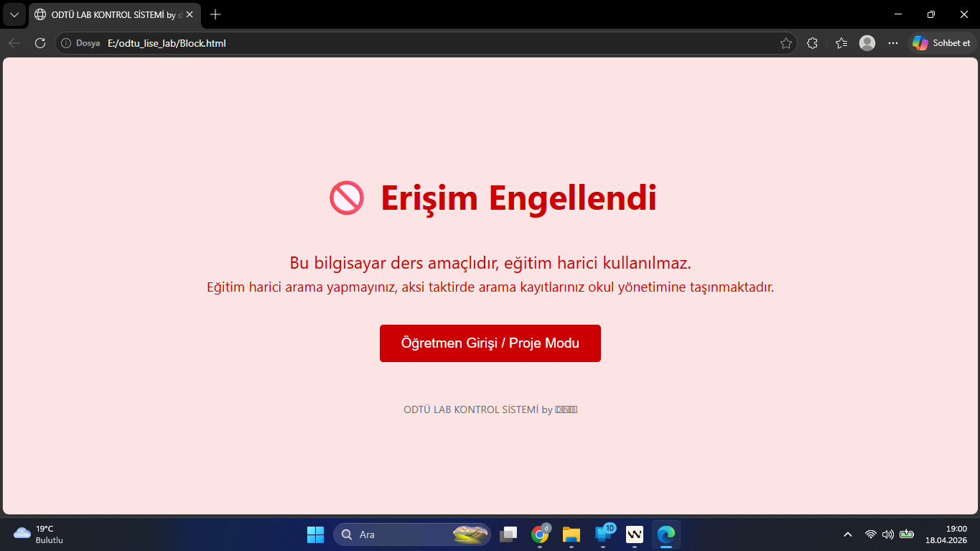The height and width of the screenshot is (551, 980).
Task: Open the Word app from the taskbar
Action: [x=634, y=534]
